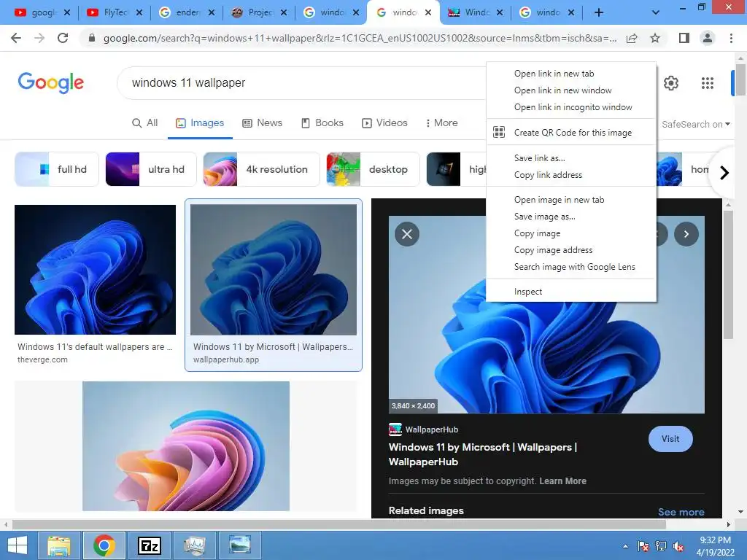The image size is (747, 560).
Task: Select Inspect in context menu
Action: (x=571, y=292)
